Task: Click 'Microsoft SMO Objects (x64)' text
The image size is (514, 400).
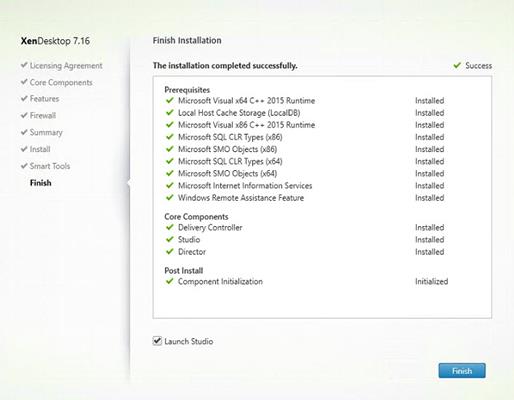Action: (227, 173)
